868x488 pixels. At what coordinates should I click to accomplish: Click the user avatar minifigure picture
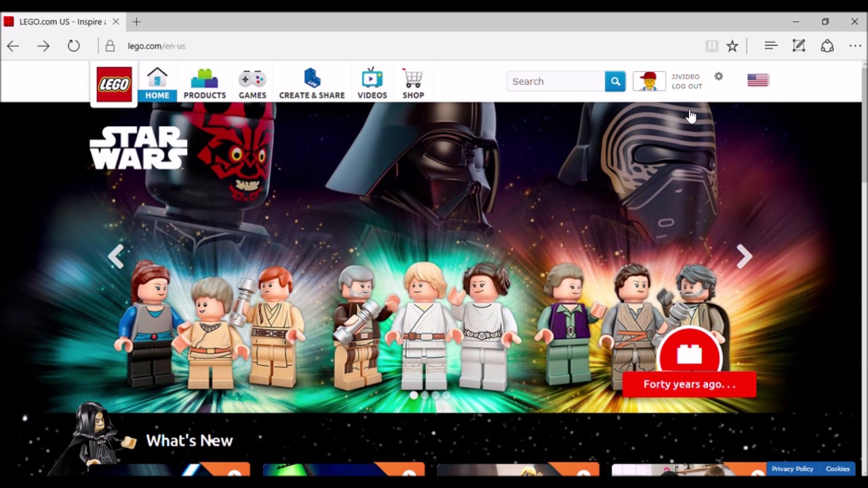click(x=649, y=81)
